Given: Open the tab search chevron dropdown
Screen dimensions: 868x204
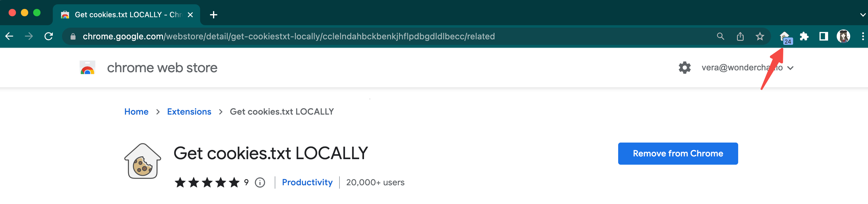Looking at the screenshot, I should (862, 15).
